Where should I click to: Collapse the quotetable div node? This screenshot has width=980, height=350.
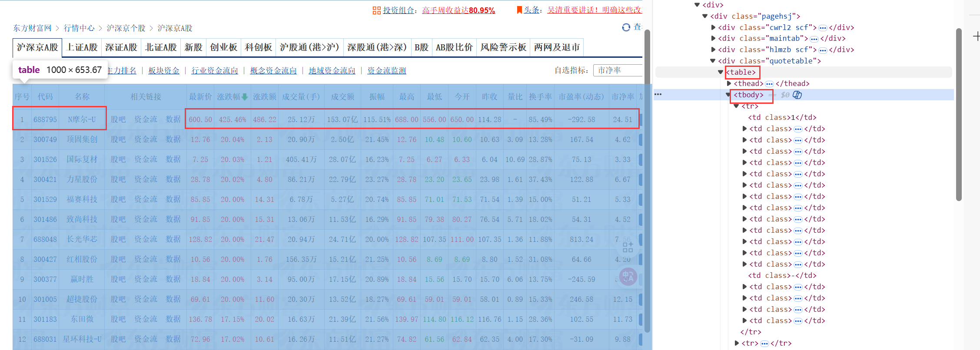713,61
